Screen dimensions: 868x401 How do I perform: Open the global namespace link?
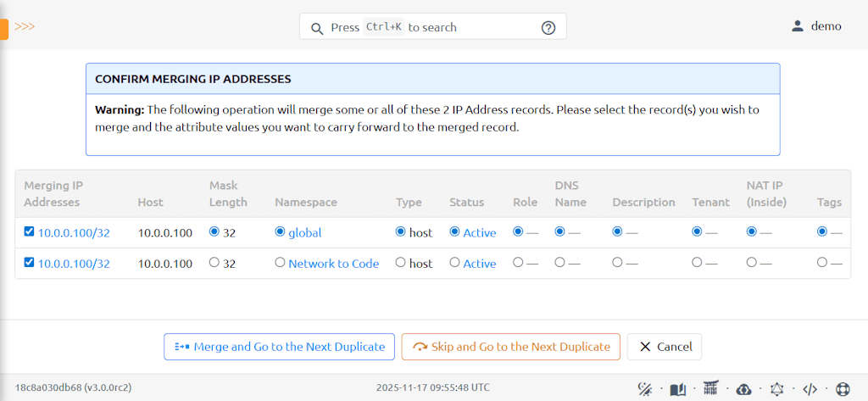click(x=305, y=232)
